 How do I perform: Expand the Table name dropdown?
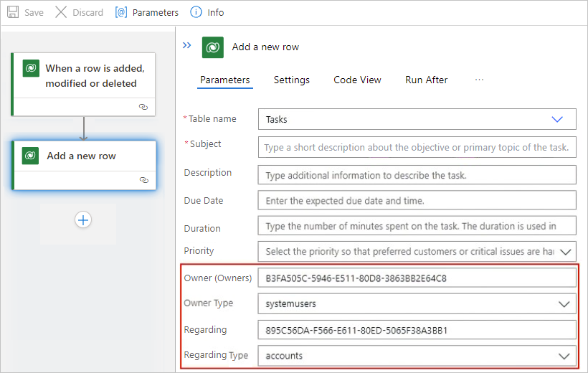[557, 119]
